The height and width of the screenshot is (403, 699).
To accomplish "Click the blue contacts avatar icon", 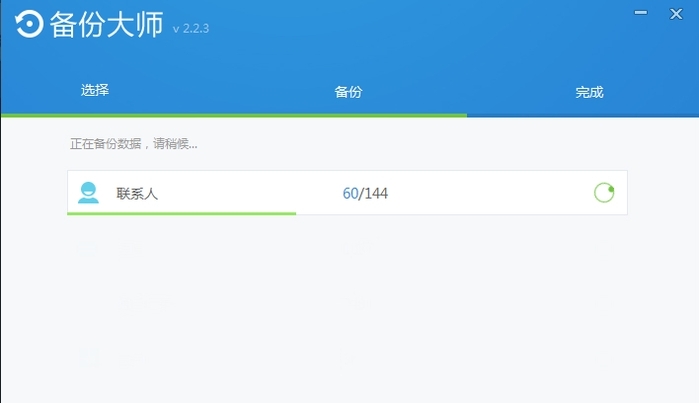I will (x=89, y=192).
